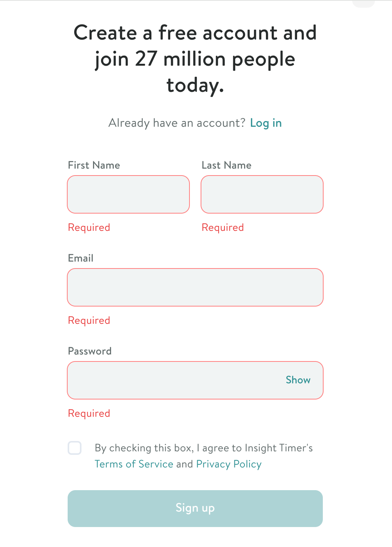Click Show to reveal the password
392x547 pixels.
[x=298, y=380]
